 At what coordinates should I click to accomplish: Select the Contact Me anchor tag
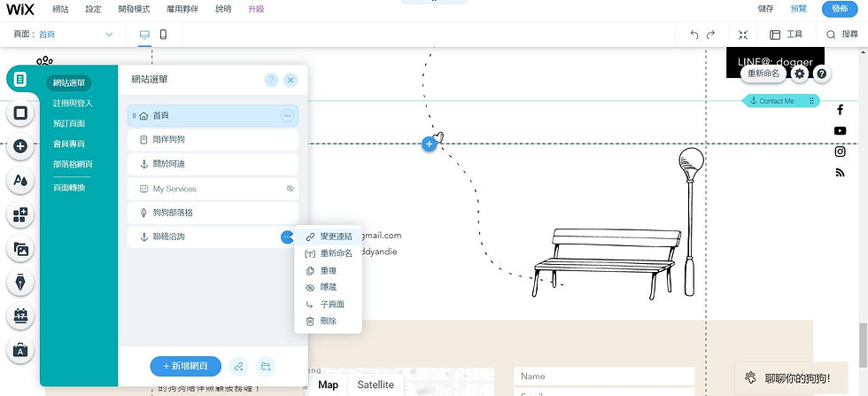click(x=780, y=101)
